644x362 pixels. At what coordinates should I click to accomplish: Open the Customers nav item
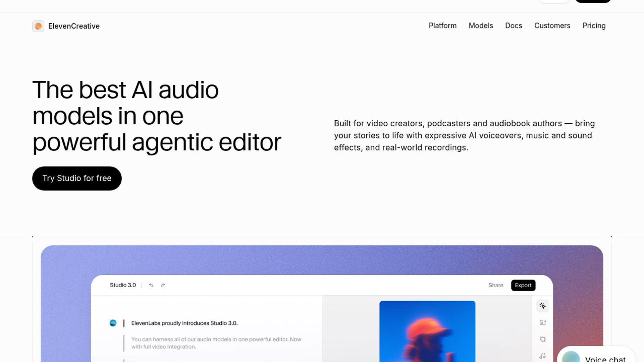pos(552,26)
